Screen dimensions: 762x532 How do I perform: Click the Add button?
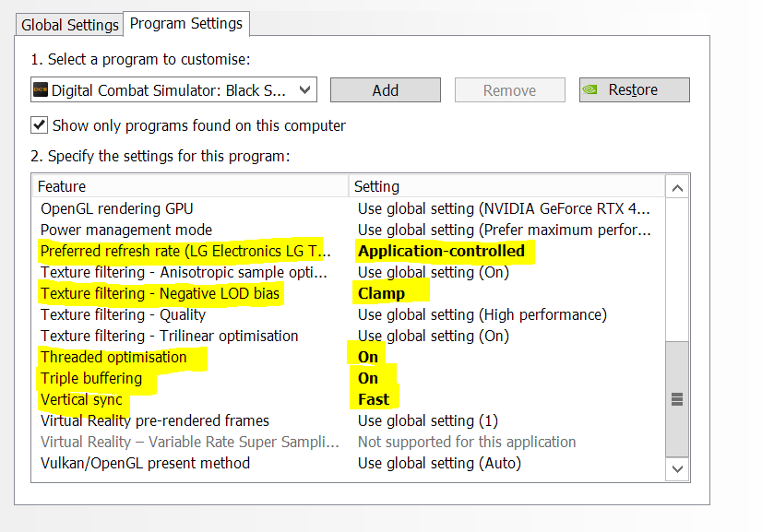[x=386, y=89]
